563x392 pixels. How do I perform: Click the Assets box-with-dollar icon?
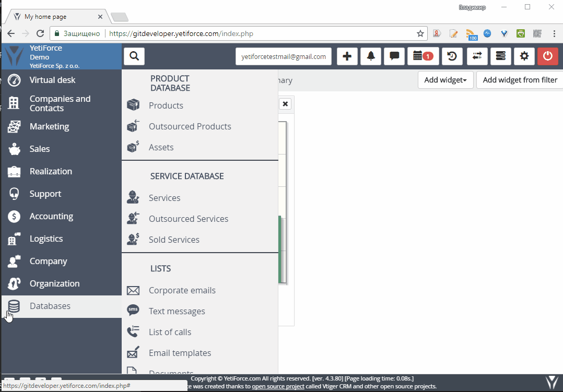(133, 147)
